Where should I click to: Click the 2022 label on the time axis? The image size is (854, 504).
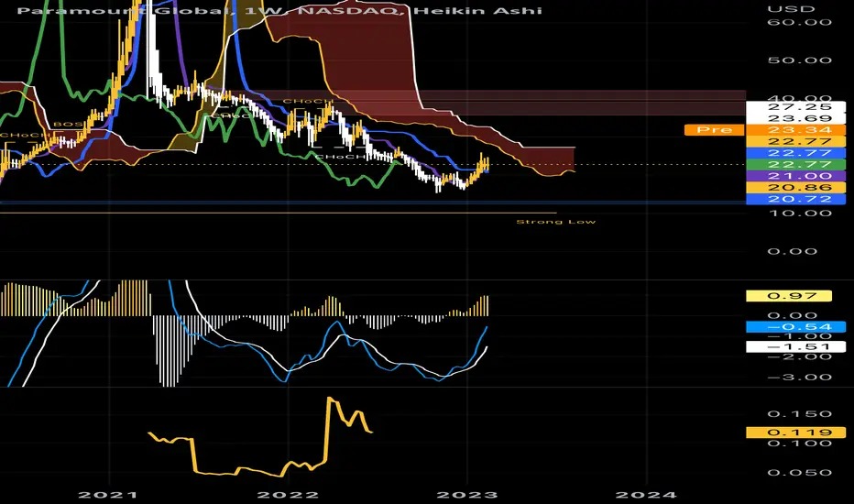[288, 495]
